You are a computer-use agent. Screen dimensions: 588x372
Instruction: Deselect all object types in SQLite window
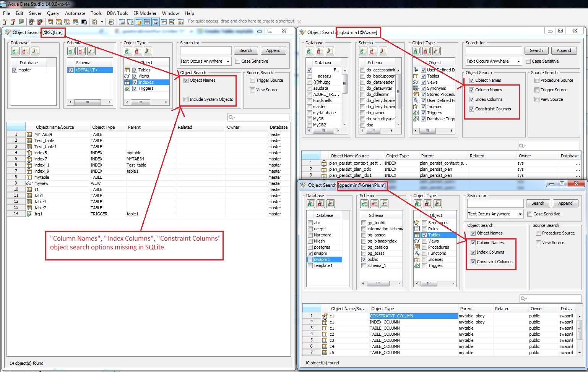(138, 51)
